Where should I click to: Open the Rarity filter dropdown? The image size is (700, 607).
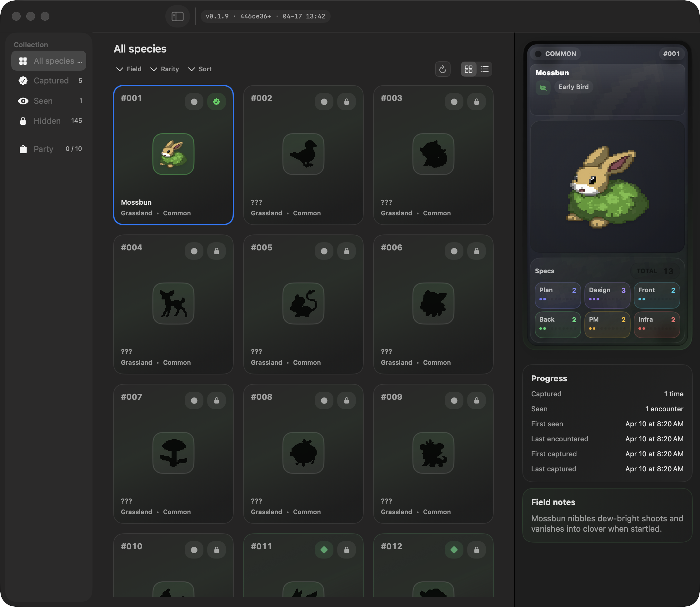pos(165,69)
